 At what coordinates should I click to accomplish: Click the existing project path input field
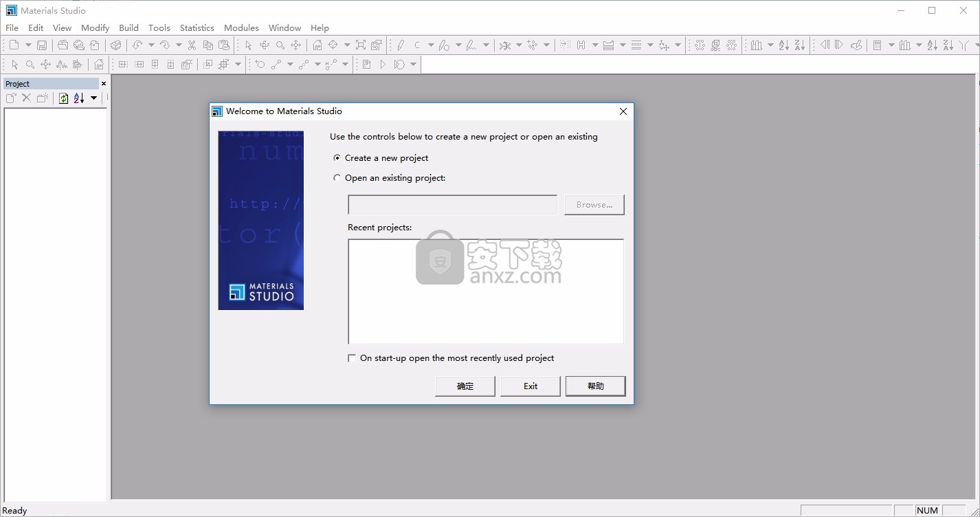[x=453, y=205]
